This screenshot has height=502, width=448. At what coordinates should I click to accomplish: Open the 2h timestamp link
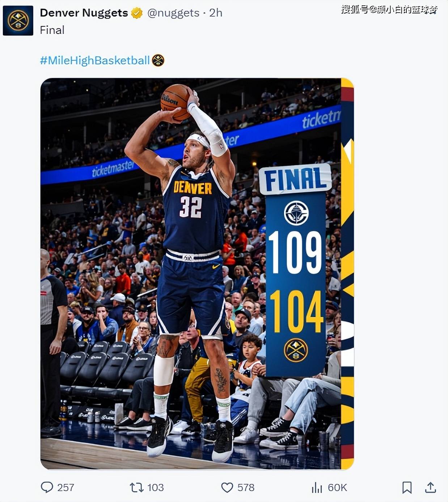pyautogui.click(x=216, y=13)
